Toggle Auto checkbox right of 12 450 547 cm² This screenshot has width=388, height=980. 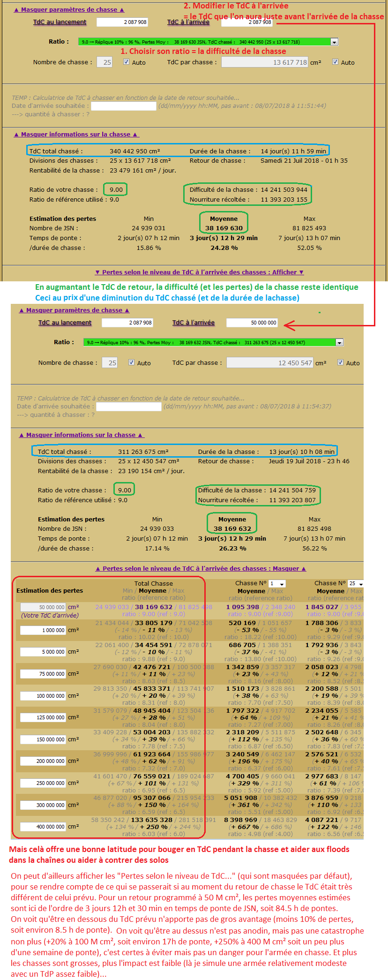tap(340, 362)
